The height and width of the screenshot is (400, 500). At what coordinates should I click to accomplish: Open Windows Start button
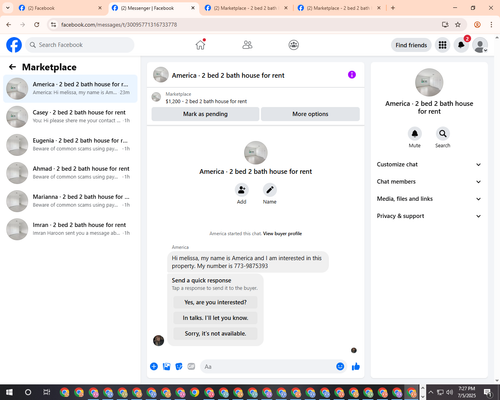9,392
